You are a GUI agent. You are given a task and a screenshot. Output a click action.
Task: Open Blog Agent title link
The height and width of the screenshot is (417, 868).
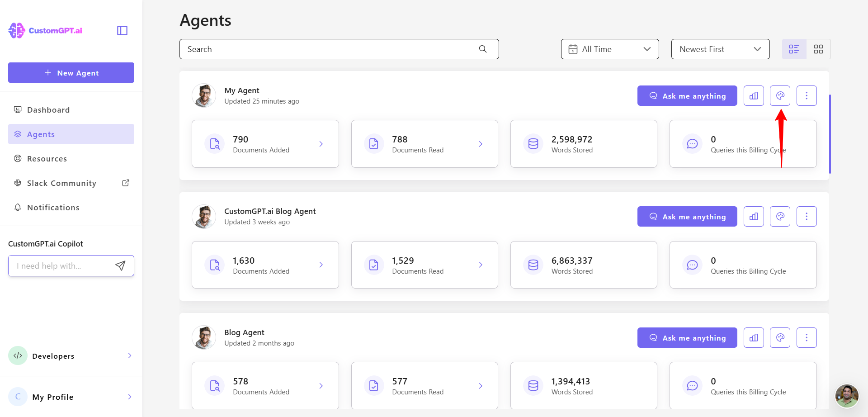244,332
